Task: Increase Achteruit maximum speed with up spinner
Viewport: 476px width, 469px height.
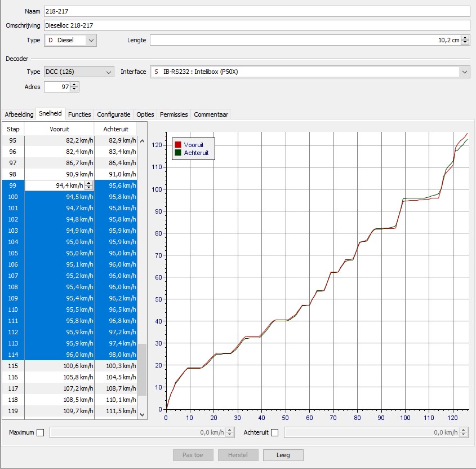Action: (x=464, y=430)
